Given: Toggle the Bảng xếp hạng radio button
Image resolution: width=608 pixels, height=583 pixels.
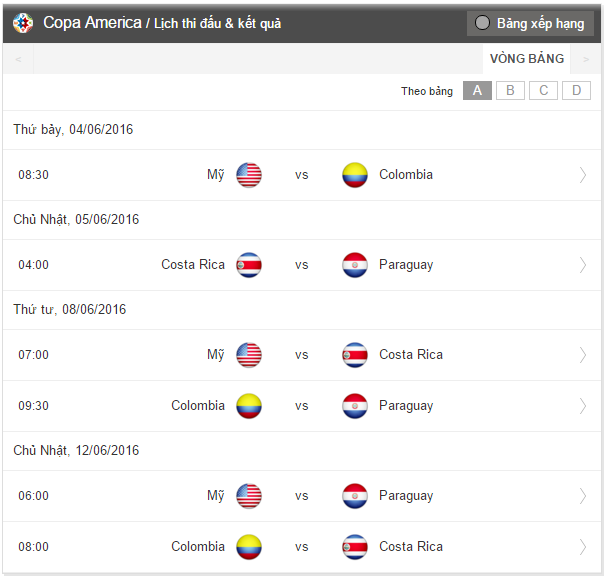Looking at the screenshot, I should (x=483, y=23).
